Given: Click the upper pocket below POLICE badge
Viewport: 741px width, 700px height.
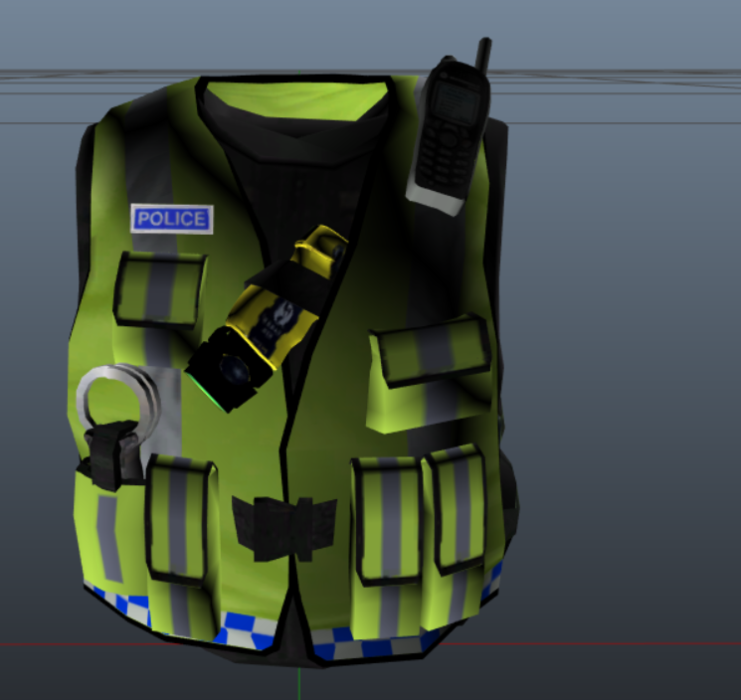Looking at the screenshot, I should [159, 288].
